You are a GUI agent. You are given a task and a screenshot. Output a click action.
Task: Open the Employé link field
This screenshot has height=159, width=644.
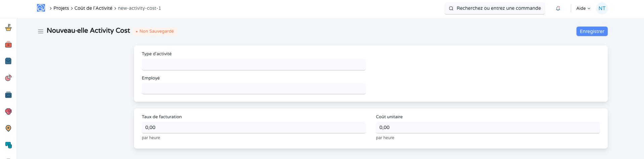254,89
